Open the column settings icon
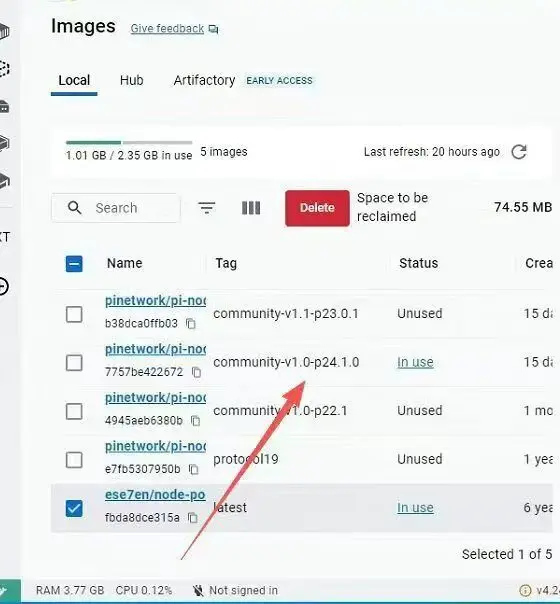Viewport: 560px width, 604px height. coord(251,208)
